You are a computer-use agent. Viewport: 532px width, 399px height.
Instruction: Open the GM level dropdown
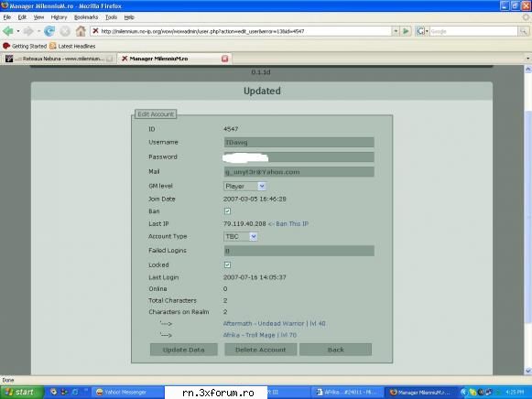click(x=244, y=186)
